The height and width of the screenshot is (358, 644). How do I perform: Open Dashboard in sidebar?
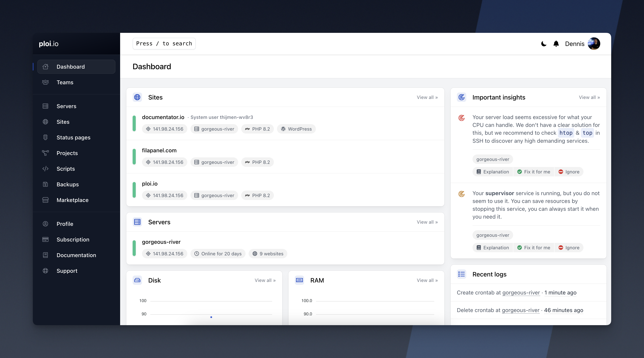(76, 66)
